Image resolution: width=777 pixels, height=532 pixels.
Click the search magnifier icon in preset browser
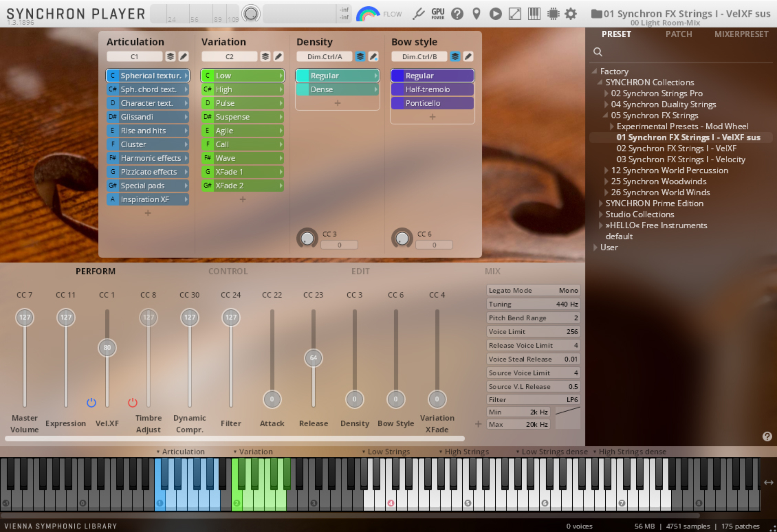pyautogui.click(x=598, y=52)
